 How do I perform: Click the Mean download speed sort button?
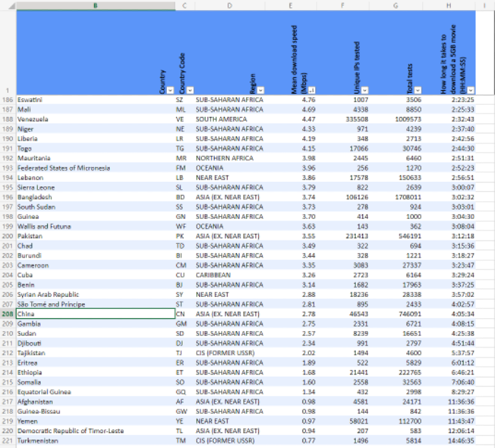[x=312, y=90]
